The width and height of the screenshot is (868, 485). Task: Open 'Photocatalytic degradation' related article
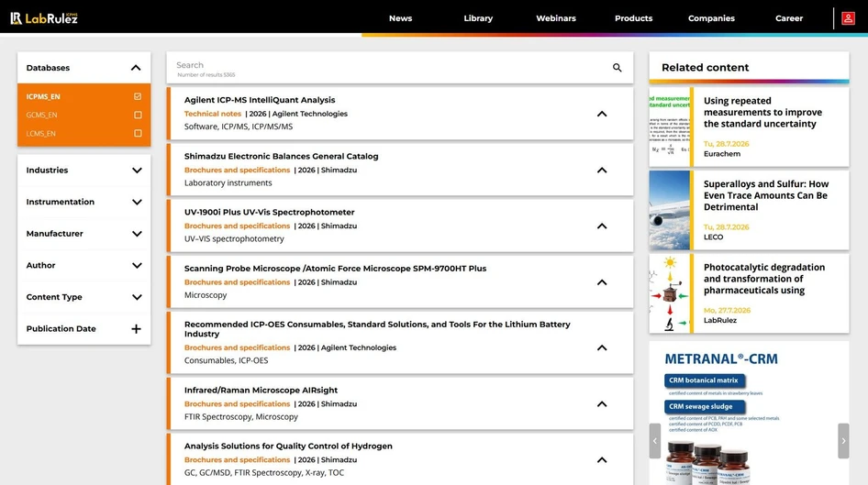click(764, 279)
